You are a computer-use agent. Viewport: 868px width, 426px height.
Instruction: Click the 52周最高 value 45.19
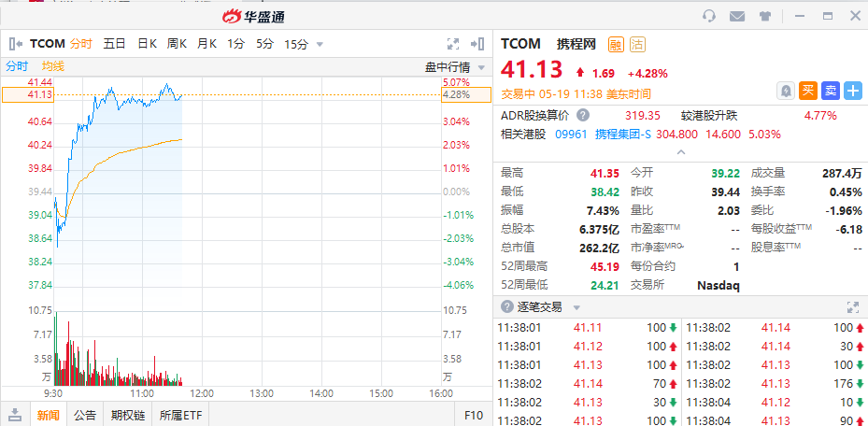605,266
